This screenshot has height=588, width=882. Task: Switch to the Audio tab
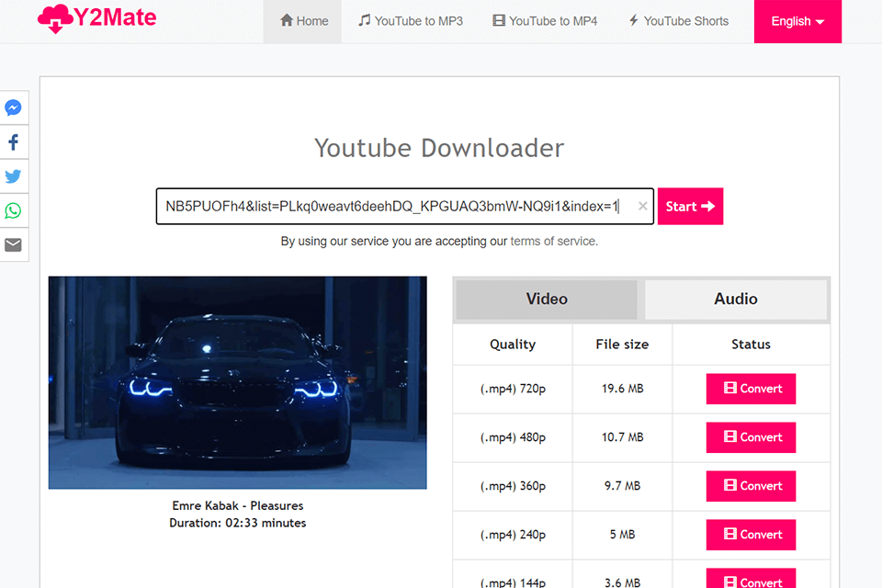point(735,299)
